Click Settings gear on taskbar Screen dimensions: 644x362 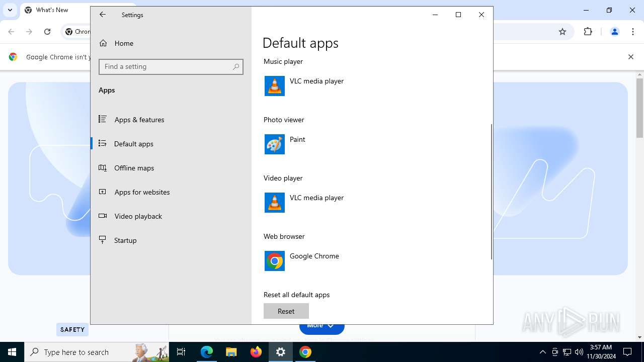pos(281,352)
